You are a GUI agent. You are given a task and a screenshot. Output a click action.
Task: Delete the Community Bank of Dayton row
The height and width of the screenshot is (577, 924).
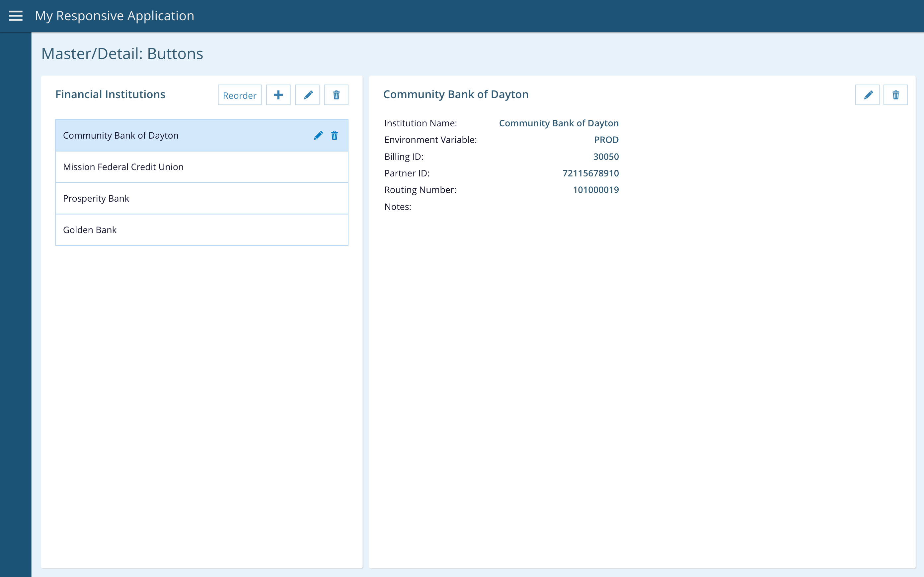point(335,136)
